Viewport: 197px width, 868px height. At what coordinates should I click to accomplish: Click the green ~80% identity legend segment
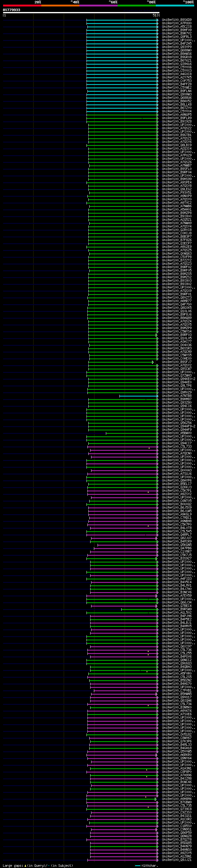click(x=137, y=6)
